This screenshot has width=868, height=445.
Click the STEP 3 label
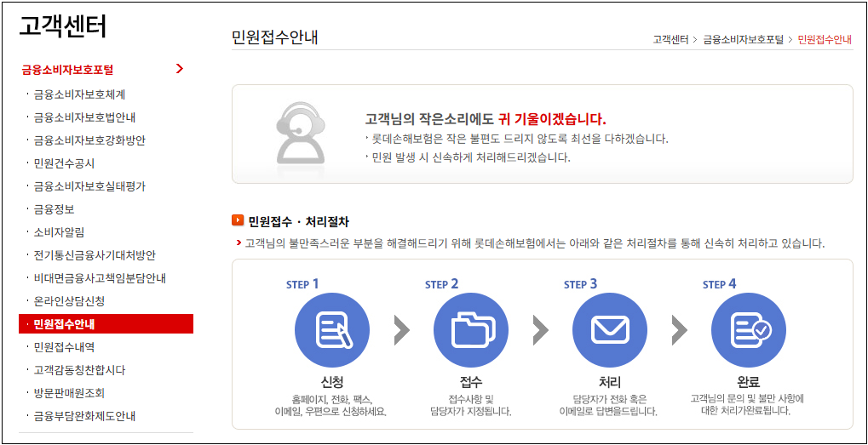click(x=581, y=284)
